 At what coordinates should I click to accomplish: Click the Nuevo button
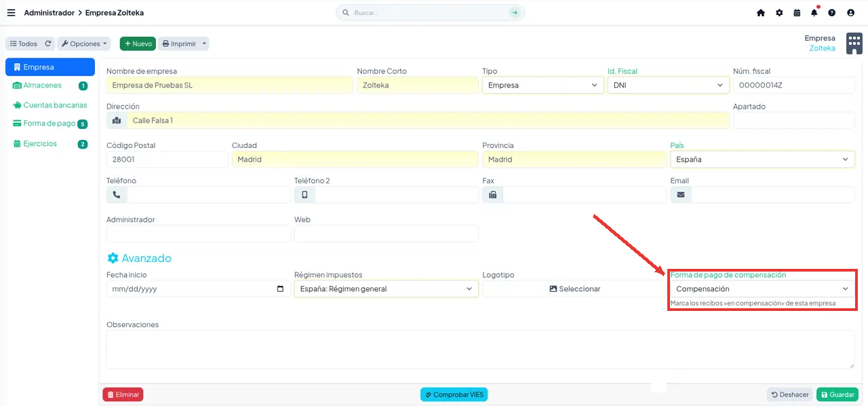coord(138,43)
